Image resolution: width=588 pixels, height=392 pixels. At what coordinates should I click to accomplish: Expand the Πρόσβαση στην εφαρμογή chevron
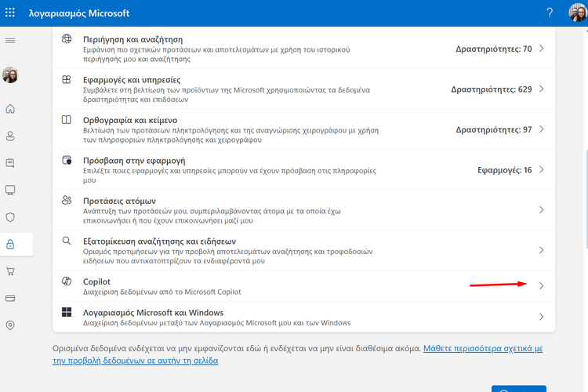point(541,170)
